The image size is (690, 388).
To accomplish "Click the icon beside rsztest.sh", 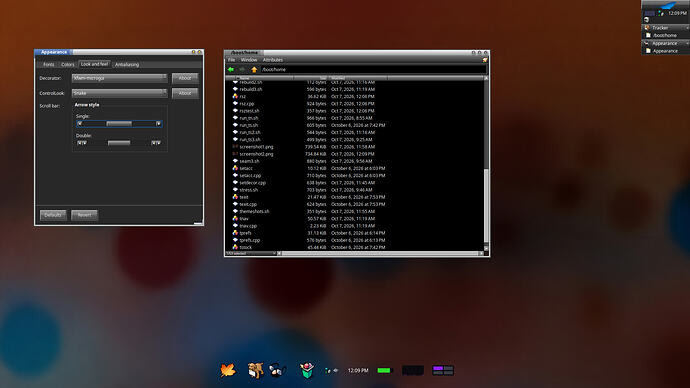I will pyautogui.click(x=235, y=111).
